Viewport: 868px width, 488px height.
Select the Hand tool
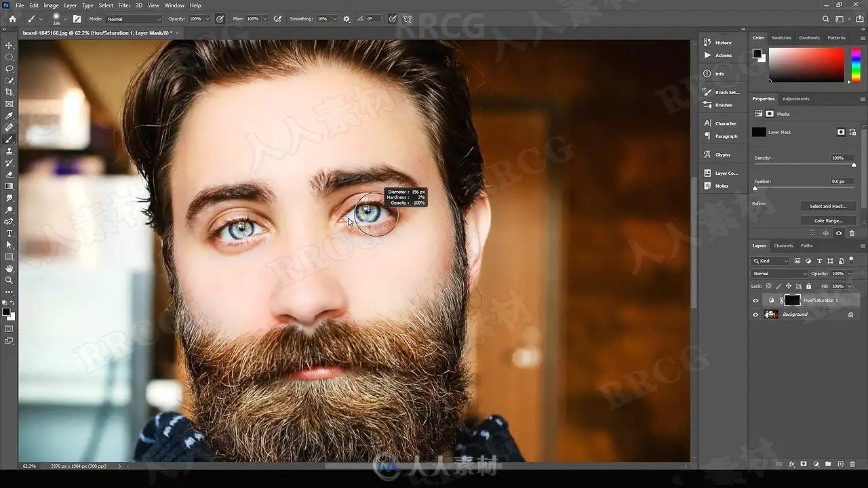9,268
